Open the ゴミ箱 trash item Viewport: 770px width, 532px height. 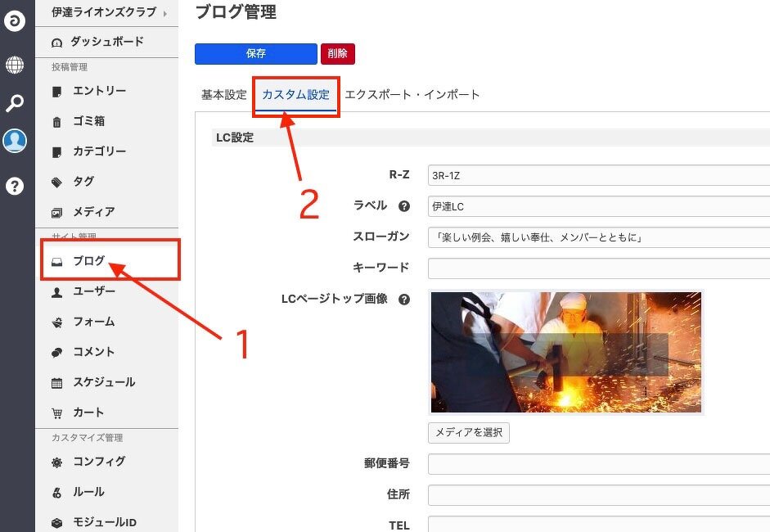[88, 121]
